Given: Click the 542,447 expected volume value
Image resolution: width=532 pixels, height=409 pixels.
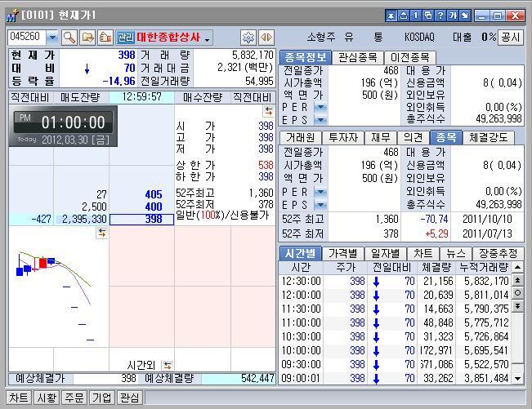Looking at the screenshot, I should point(257,378).
